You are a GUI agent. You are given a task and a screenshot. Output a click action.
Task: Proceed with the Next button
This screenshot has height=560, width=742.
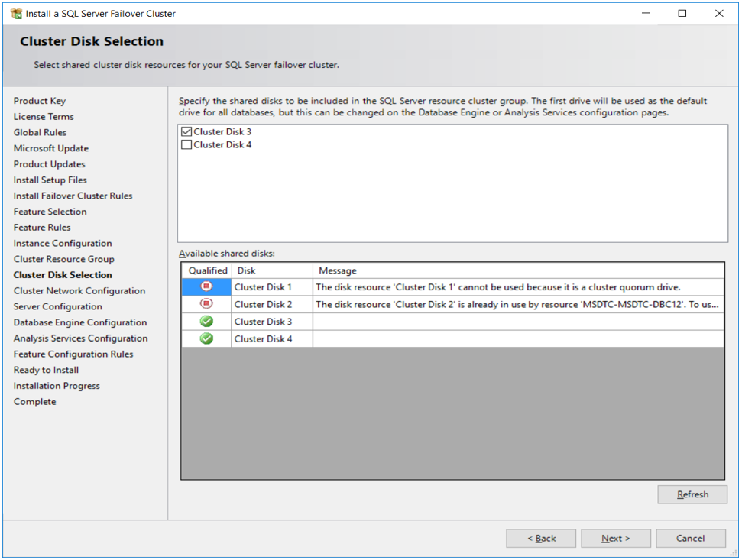[616, 539]
